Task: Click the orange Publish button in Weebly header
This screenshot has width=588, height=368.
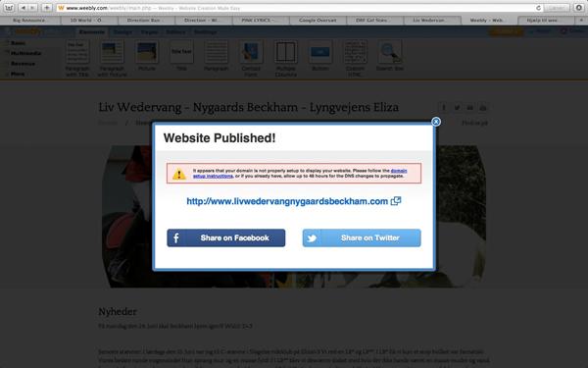Action: pyautogui.click(x=507, y=31)
